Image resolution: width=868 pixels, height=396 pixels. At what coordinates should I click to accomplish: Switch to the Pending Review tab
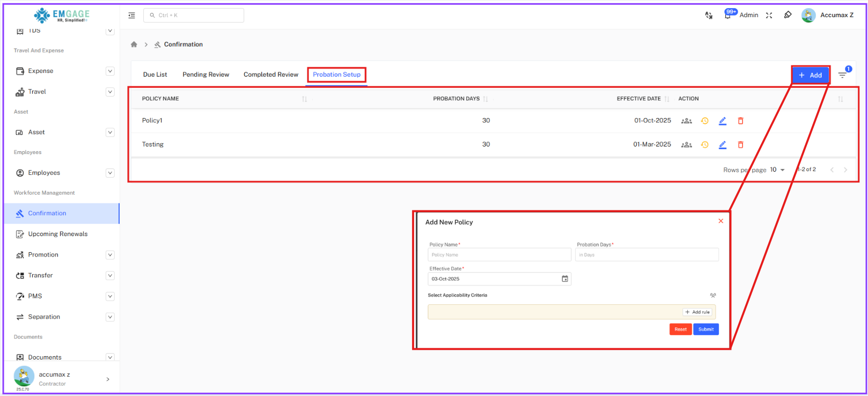click(x=205, y=75)
